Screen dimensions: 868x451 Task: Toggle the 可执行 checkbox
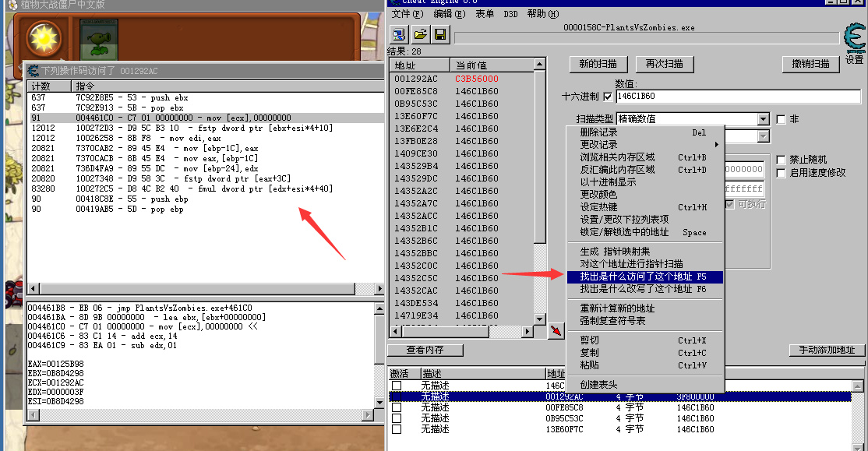click(x=730, y=204)
